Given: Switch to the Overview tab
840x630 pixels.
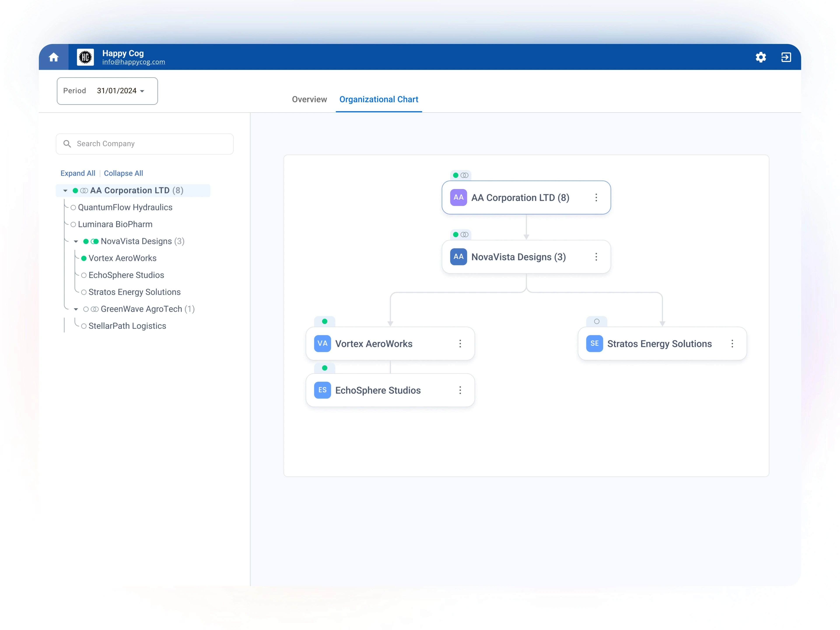Looking at the screenshot, I should point(309,100).
